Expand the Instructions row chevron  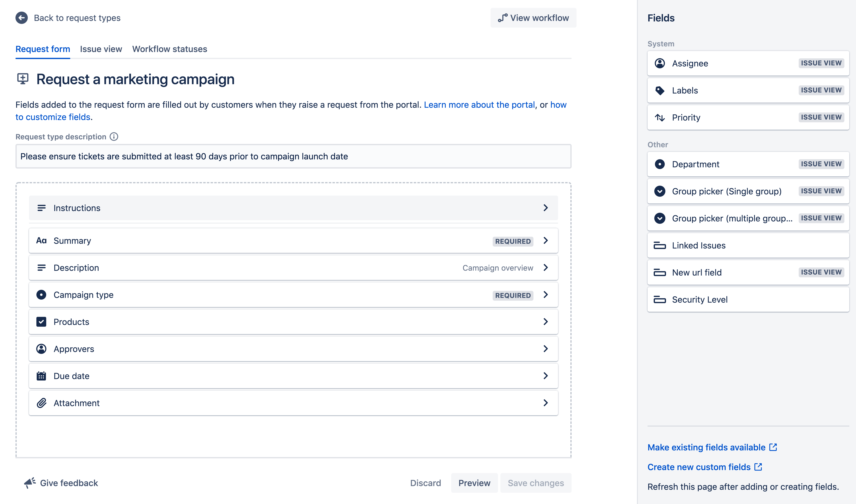(x=546, y=208)
